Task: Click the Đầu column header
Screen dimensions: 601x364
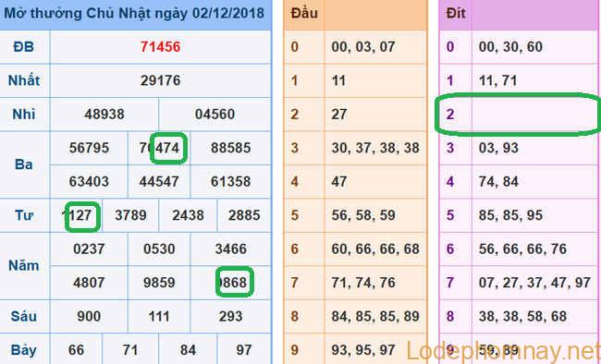Action: [304, 14]
